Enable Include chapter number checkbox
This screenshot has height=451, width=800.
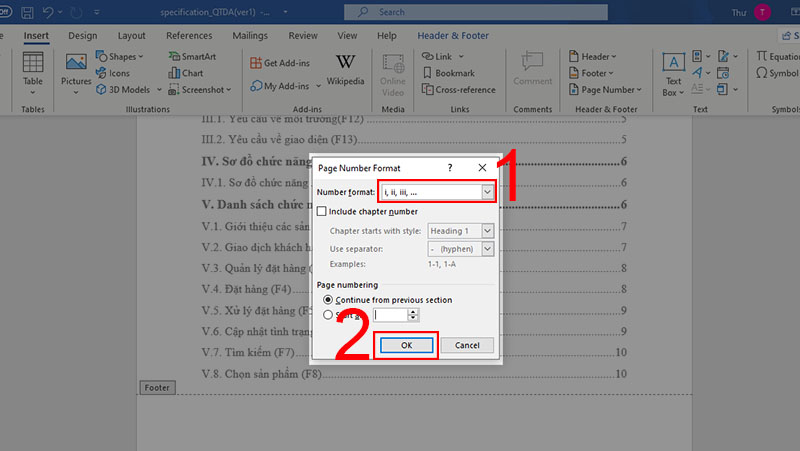pyautogui.click(x=322, y=212)
